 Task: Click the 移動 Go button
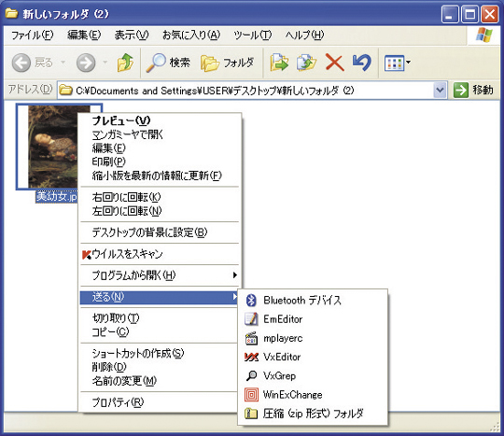tap(473, 90)
